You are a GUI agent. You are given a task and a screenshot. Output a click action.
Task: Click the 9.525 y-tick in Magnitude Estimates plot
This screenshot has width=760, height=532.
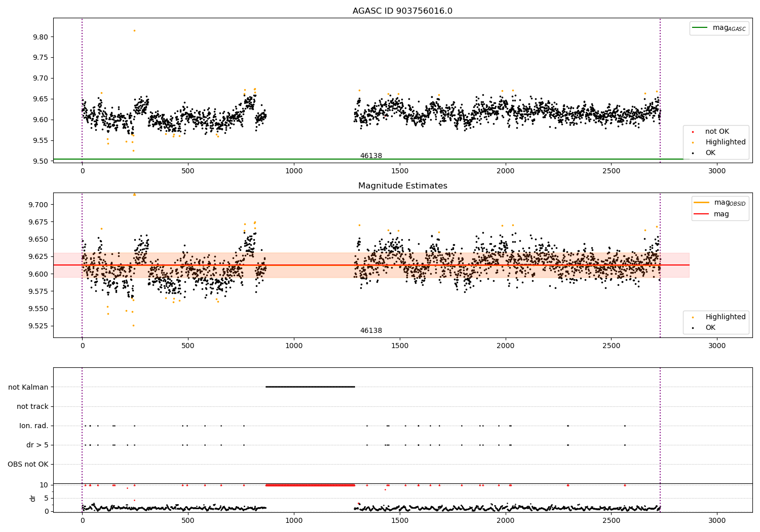click(39, 326)
